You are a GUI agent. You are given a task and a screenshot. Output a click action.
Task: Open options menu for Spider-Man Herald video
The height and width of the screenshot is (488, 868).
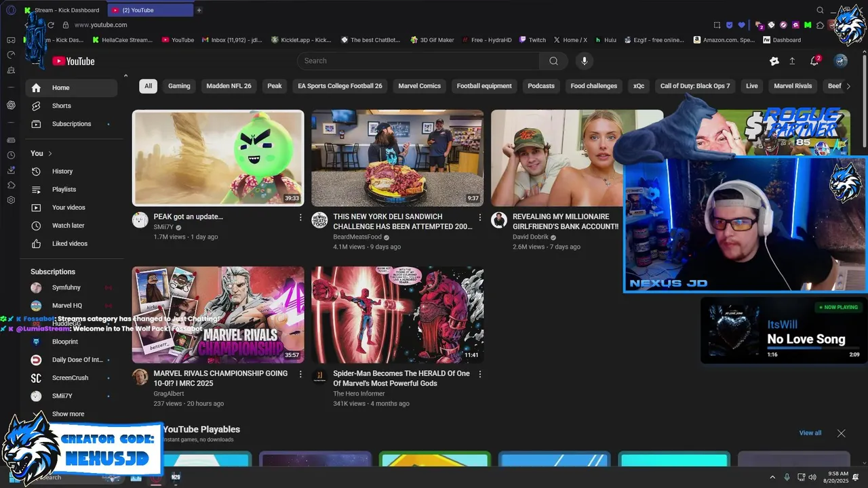pyautogui.click(x=480, y=374)
